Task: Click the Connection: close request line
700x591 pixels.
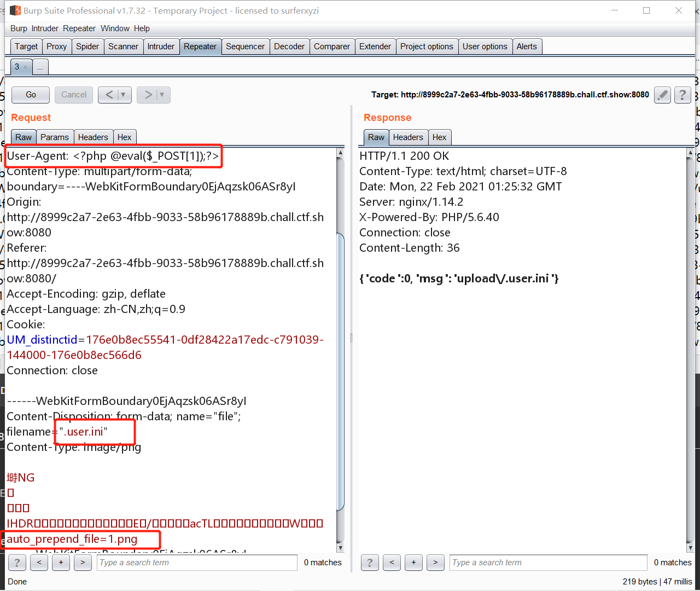Action: [x=52, y=370]
